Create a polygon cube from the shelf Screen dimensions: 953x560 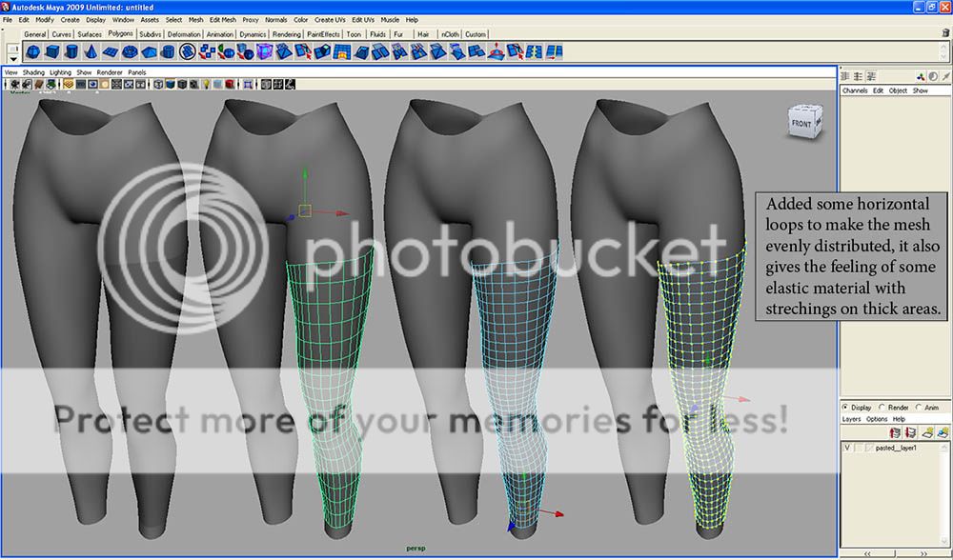(x=53, y=51)
